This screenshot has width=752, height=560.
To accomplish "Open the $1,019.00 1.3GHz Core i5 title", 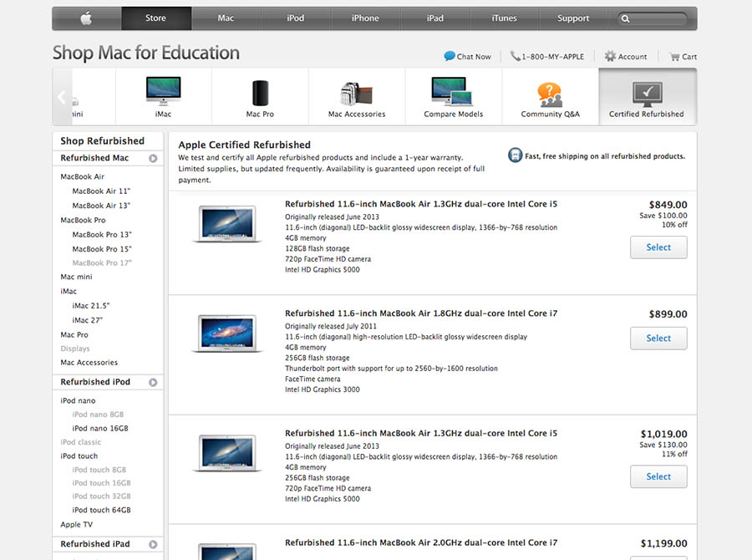I will [421, 433].
